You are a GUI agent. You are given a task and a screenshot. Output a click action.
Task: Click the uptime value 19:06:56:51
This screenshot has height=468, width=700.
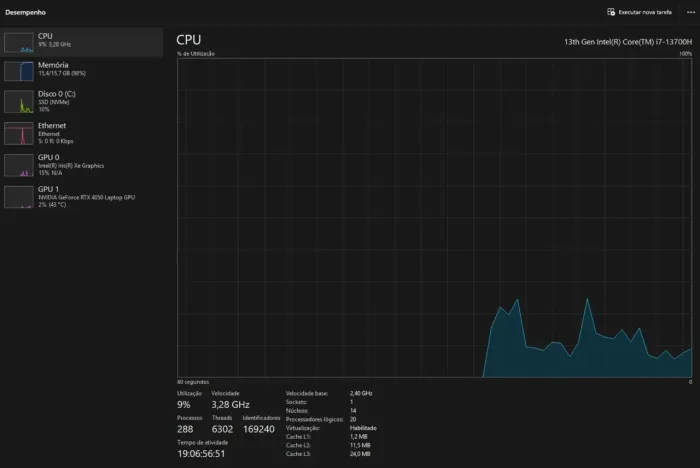tap(201, 454)
